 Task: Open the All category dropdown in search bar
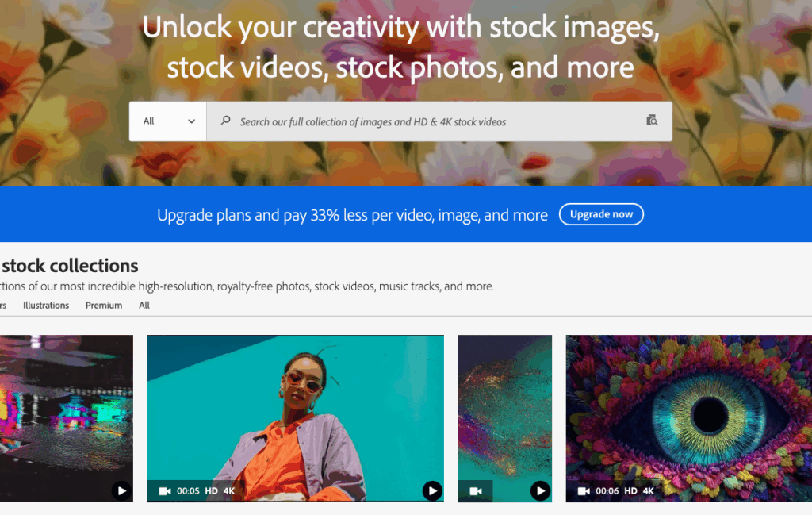point(168,121)
